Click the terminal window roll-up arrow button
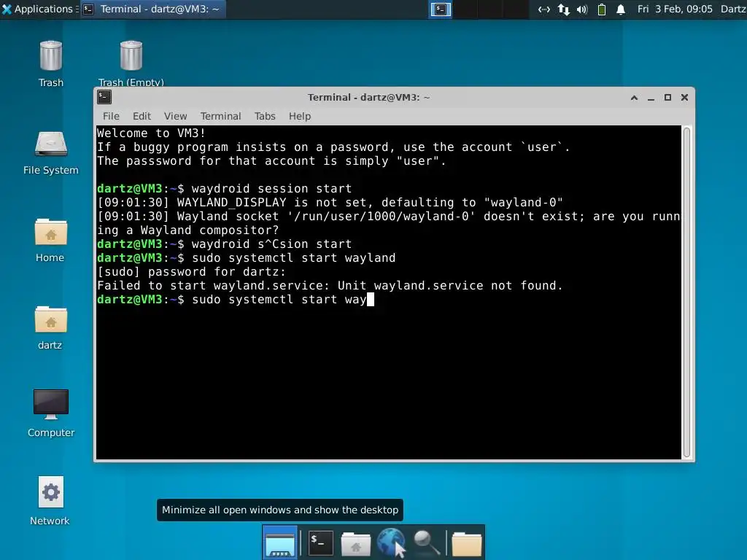The image size is (747, 560). 634,98
